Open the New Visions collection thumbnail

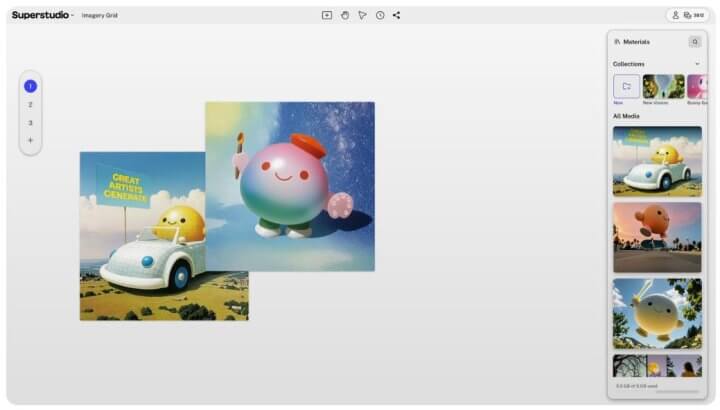[x=664, y=86]
